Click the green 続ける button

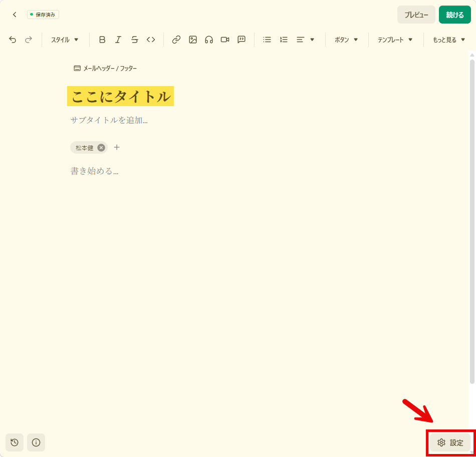(455, 15)
